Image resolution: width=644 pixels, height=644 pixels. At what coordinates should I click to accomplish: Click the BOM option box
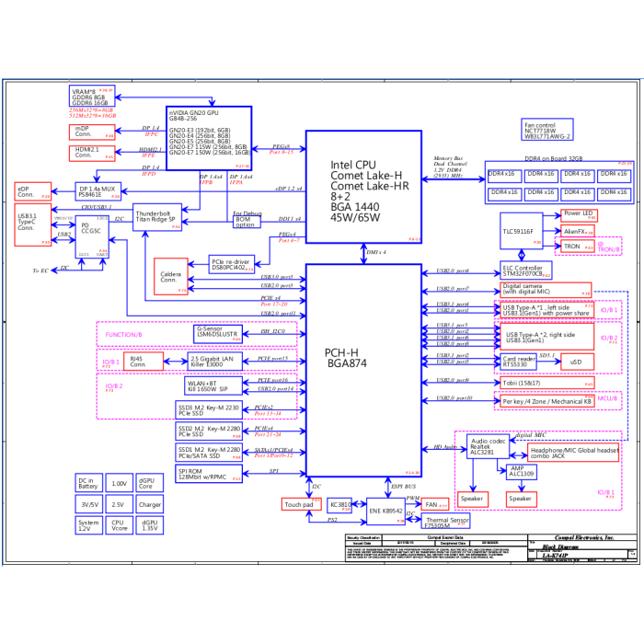[x=247, y=223]
